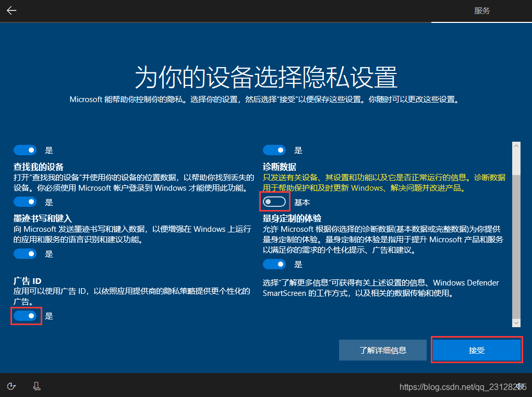Toggle the switch above 诊断数据
Screen dimensions: 532x397
[274, 150]
